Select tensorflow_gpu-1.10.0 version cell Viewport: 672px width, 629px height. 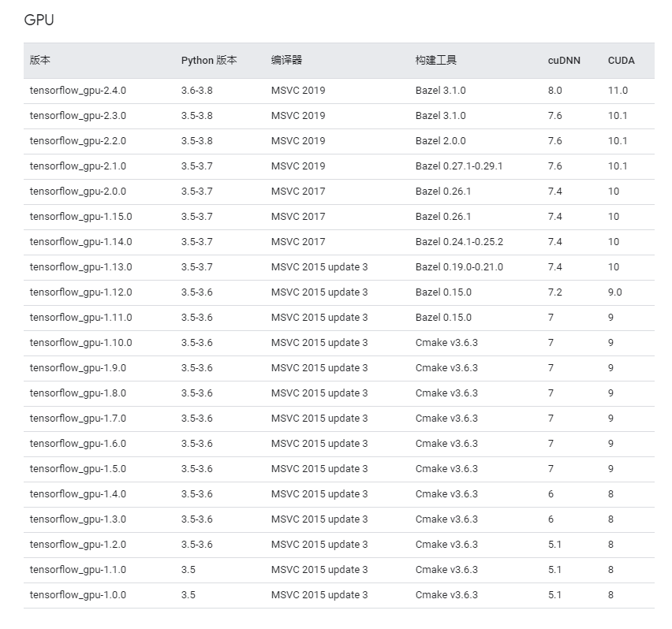point(80,343)
